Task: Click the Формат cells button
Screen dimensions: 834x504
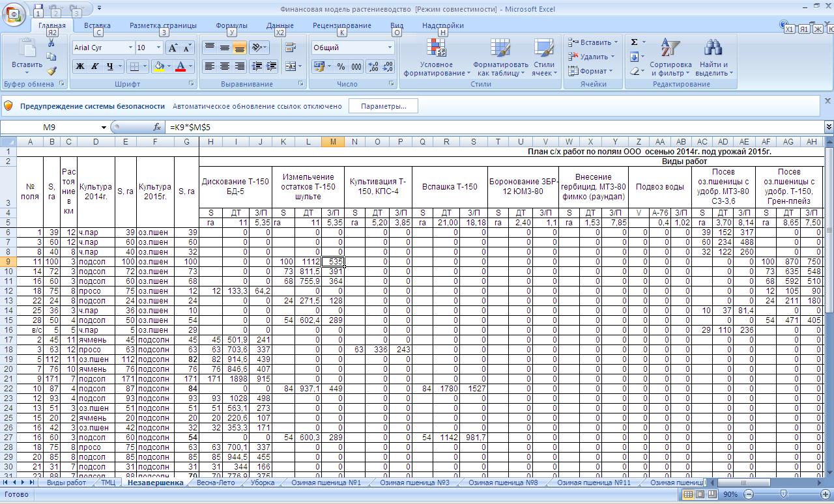Action: (x=592, y=71)
